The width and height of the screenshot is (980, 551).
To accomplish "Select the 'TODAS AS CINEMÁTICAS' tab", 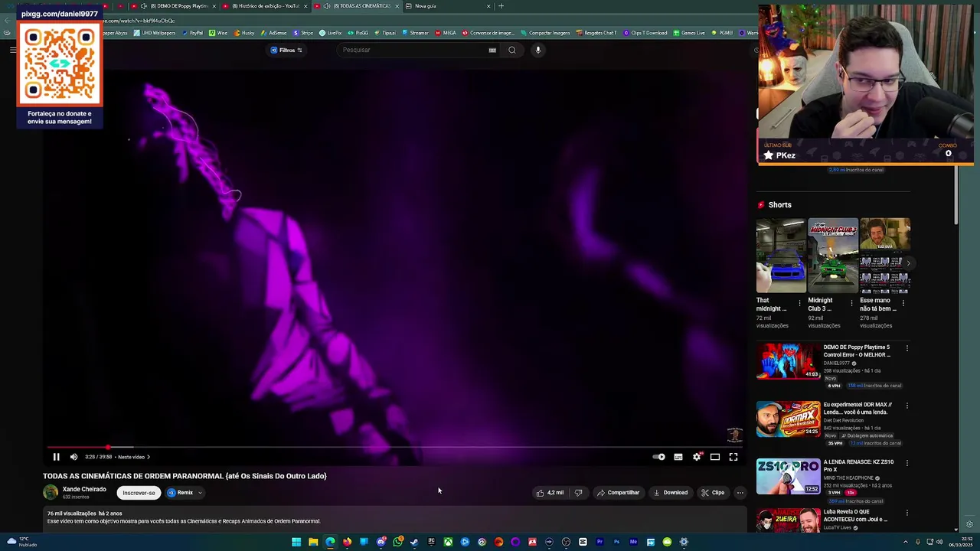I will [358, 6].
